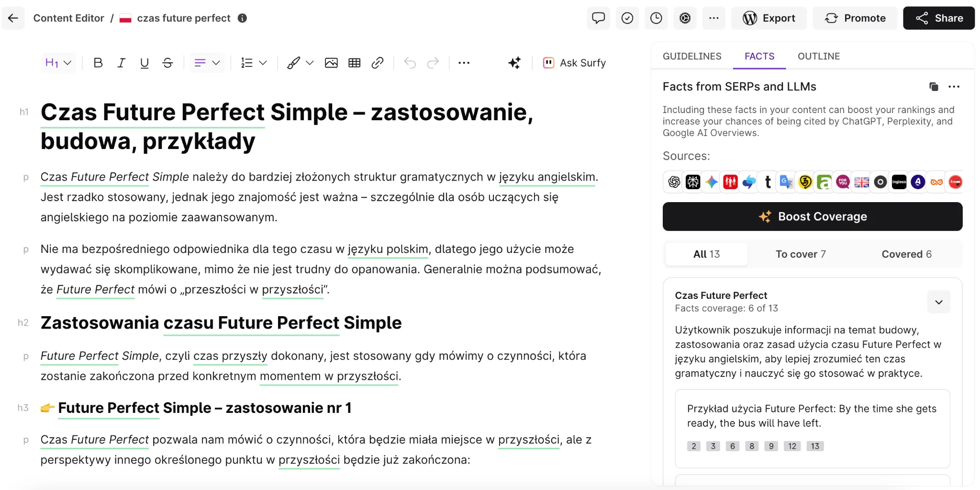
Task: Open the numbered list dropdown
Action: pos(254,63)
